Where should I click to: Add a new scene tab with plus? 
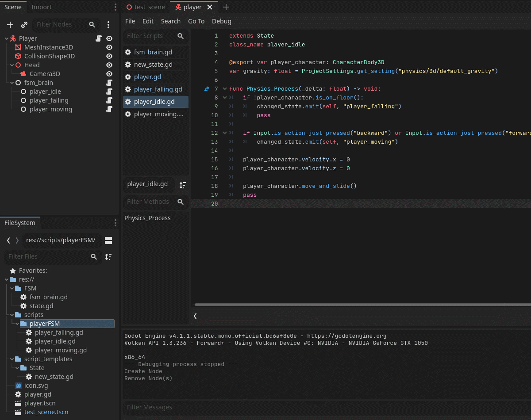(x=226, y=7)
